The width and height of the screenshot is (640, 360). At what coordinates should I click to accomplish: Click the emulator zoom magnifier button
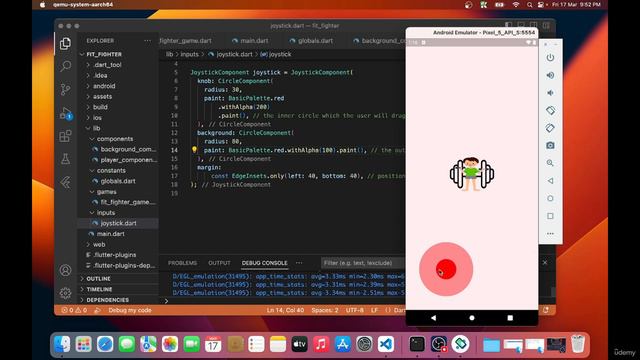[550, 163]
